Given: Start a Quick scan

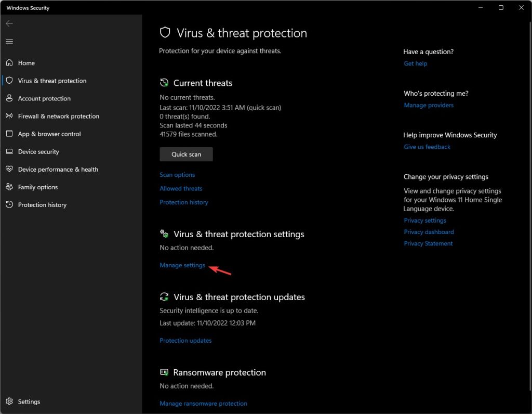Looking at the screenshot, I should [x=185, y=154].
